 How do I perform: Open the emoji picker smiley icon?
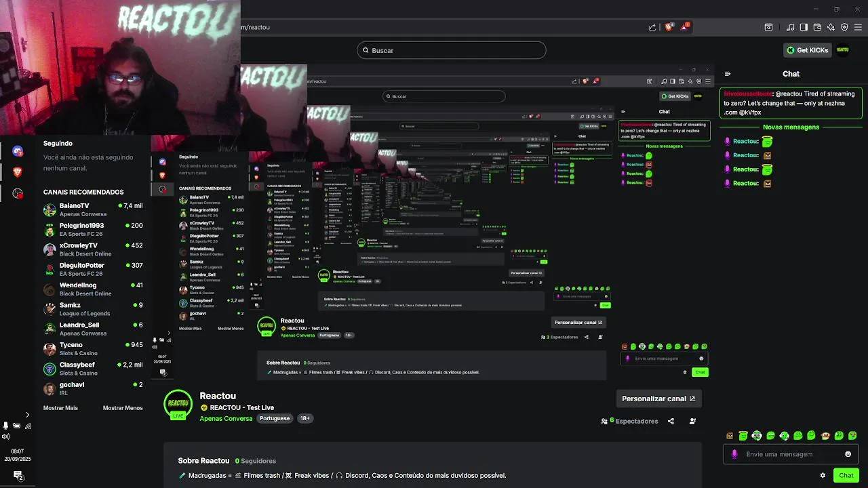[848, 454]
